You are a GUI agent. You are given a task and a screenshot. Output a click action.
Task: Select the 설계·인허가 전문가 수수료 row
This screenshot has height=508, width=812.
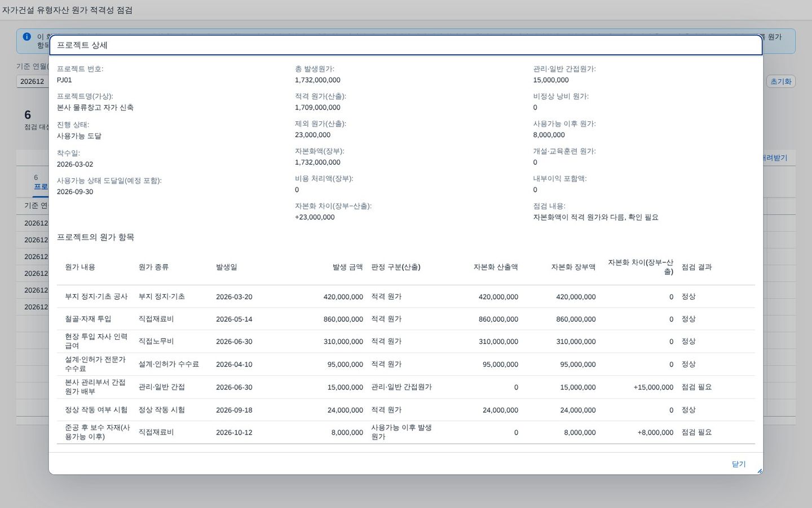[x=406, y=364]
